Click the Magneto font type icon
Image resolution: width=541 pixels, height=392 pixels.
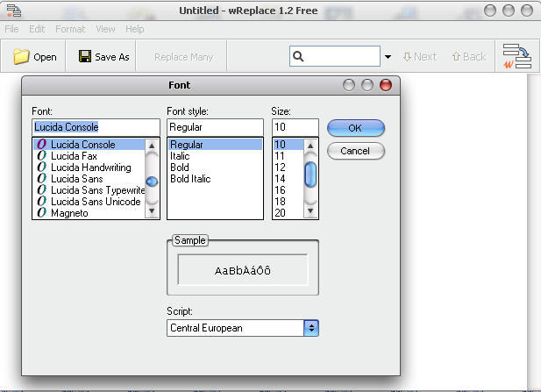pos(42,212)
